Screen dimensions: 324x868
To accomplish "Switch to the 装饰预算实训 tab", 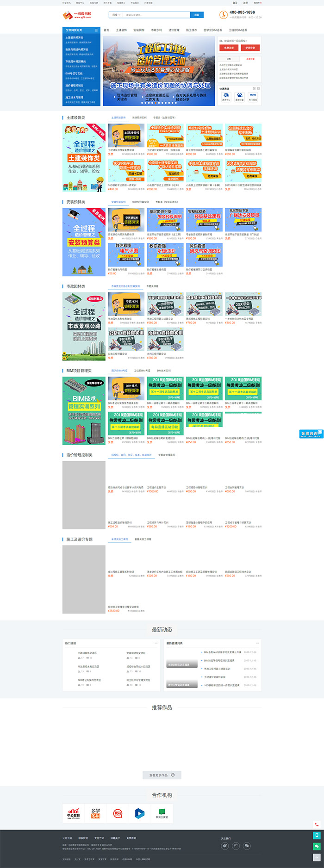I will click(139, 118).
